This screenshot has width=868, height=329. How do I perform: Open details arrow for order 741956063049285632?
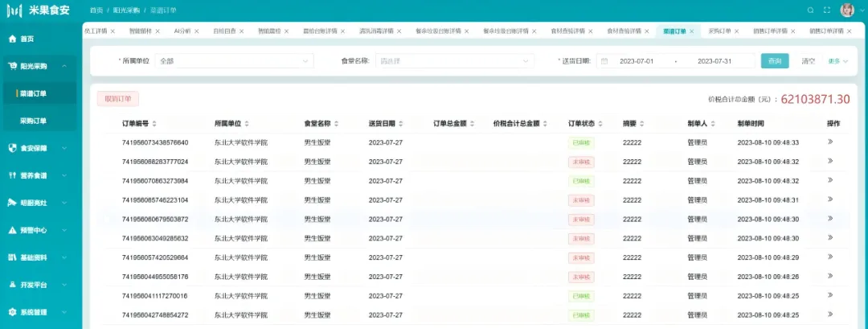pyautogui.click(x=830, y=237)
